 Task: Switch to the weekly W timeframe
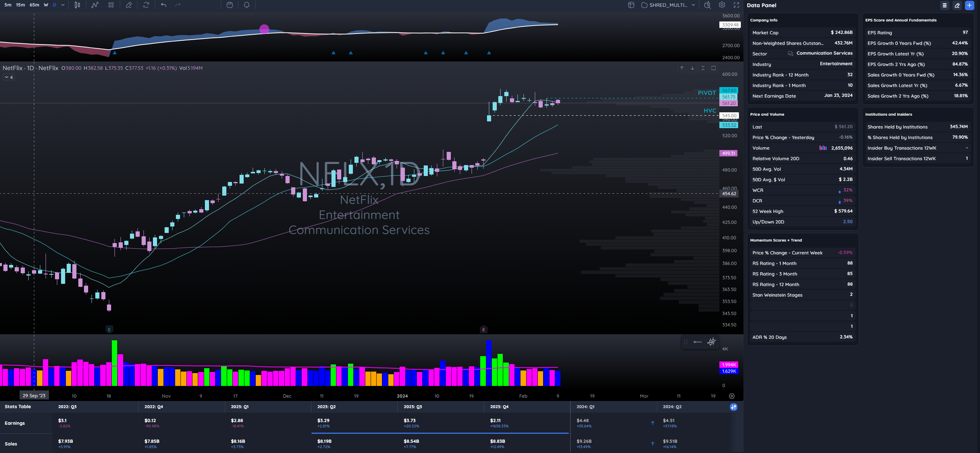click(46, 5)
